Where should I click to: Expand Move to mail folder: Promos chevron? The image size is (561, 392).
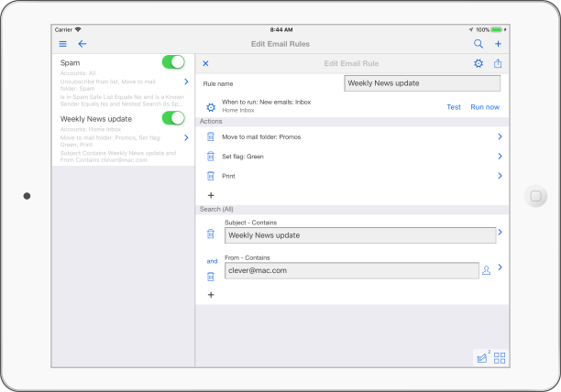click(x=500, y=136)
